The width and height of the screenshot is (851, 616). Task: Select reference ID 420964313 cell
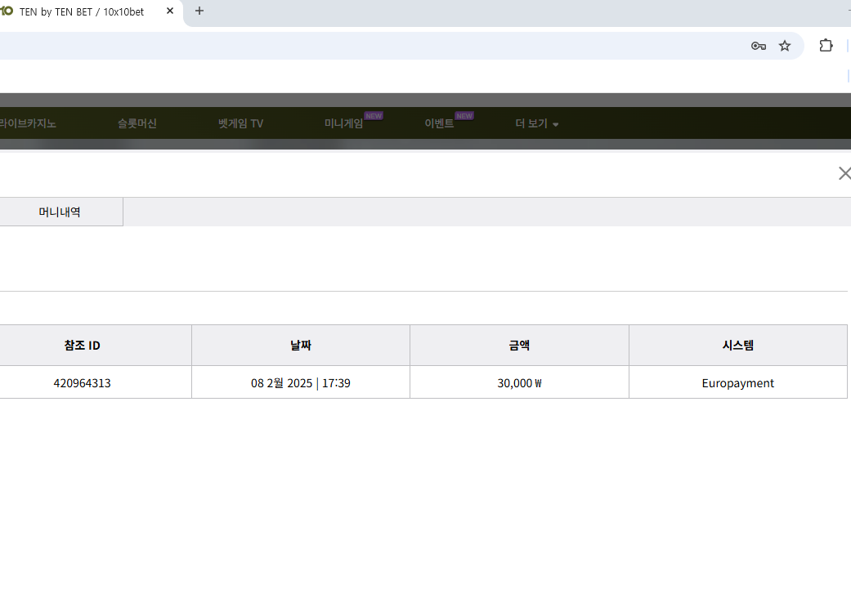point(82,383)
